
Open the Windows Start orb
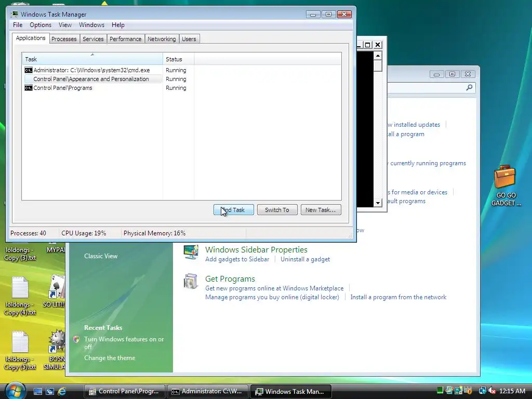point(15,391)
